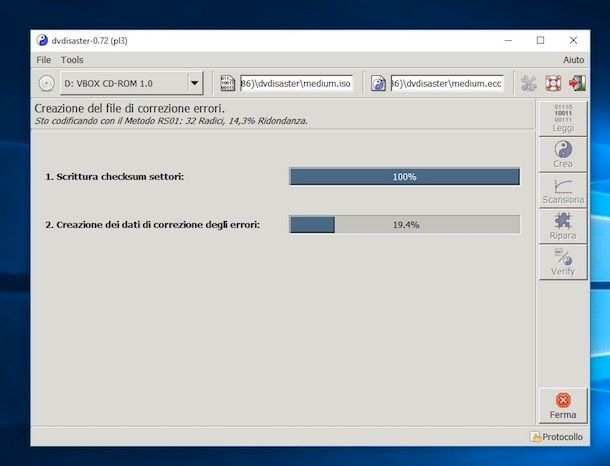Click the Leggi read button

(x=563, y=119)
